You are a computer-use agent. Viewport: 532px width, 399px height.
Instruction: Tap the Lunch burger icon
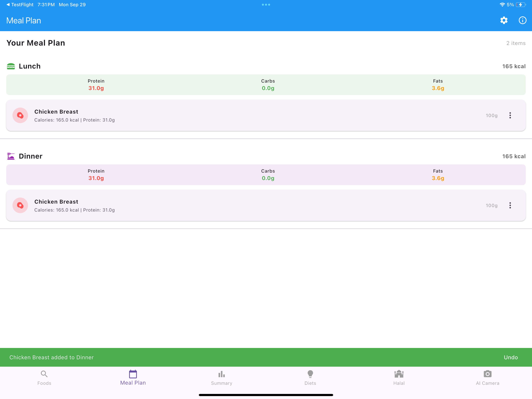(x=11, y=66)
